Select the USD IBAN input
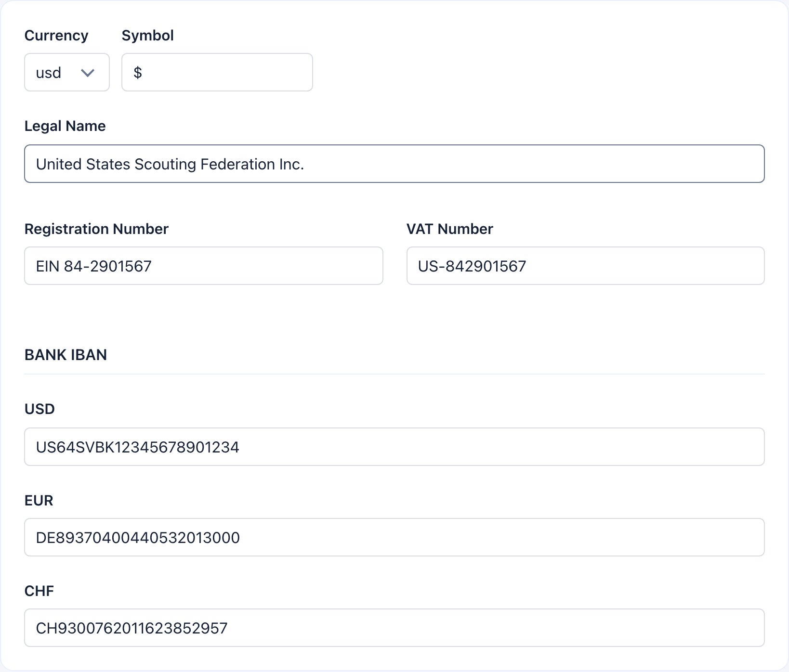The width and height of the screenshot is (789, 672). (x=394, y=447)
